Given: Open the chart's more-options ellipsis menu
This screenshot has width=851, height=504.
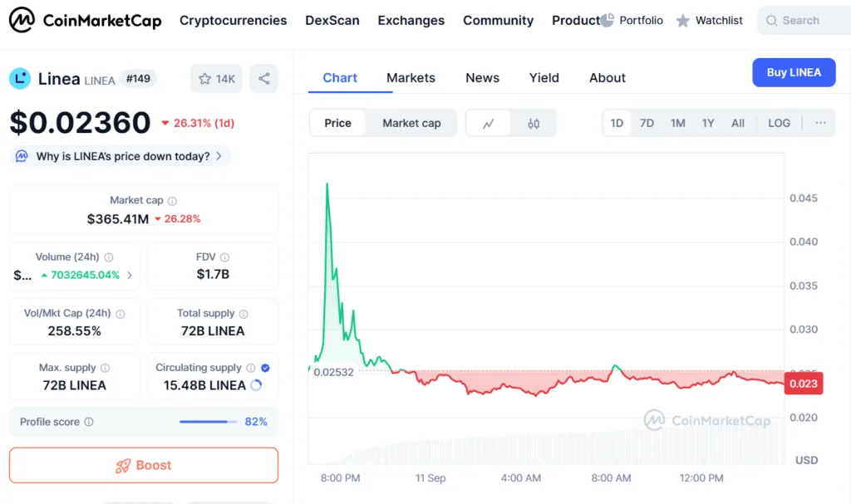Looking at the screenshot, I should (x=821, y=122).
